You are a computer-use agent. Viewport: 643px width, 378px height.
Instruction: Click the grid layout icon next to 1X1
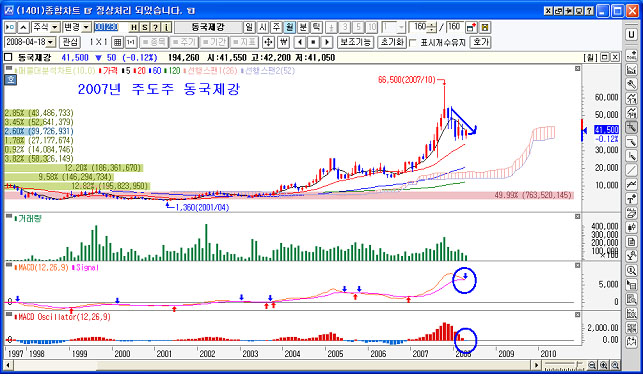click(118, 42)
